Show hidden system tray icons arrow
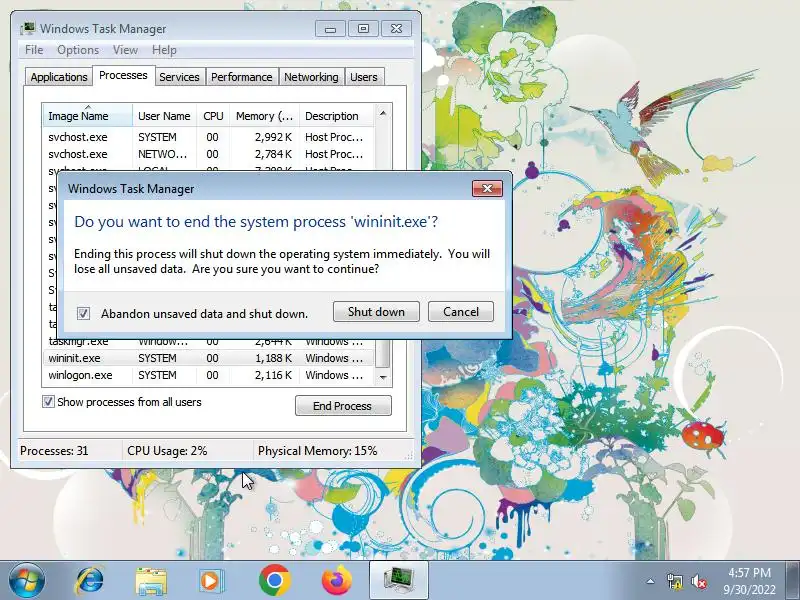The width and height of the screenshot is (800, 600). point(651,581)
